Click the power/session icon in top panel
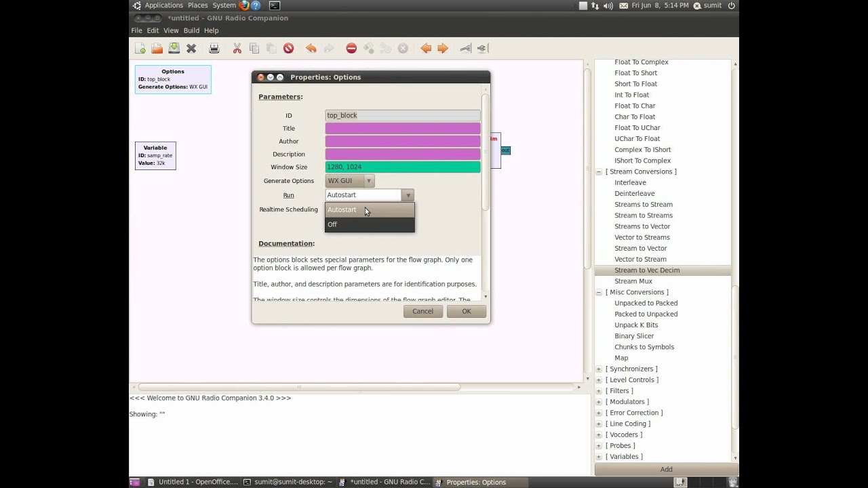The height and width of the screenshot is (488, 868). pos(732,5)
